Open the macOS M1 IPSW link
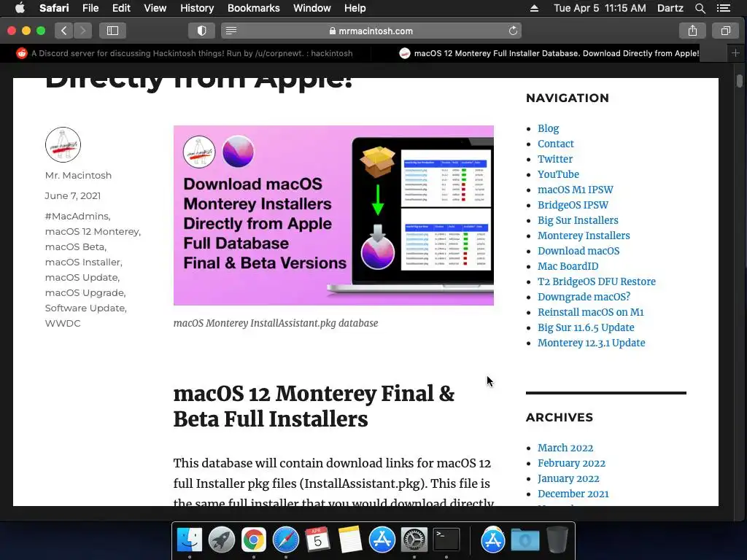The width and height of the screenshot is (747, 560). 576,190
